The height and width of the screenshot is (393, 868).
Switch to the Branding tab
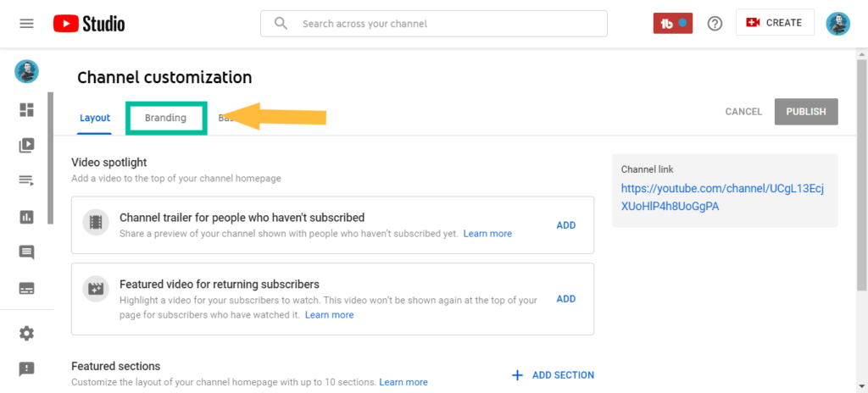point(165,118)
